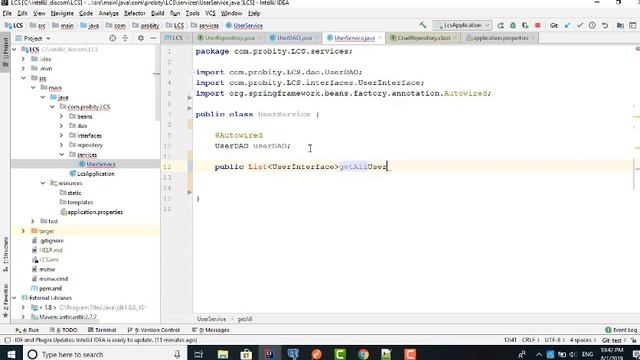Switch to the CrudRepository.class tab
The width and height of the screenshot is (640, 360).
pos(424,38)
